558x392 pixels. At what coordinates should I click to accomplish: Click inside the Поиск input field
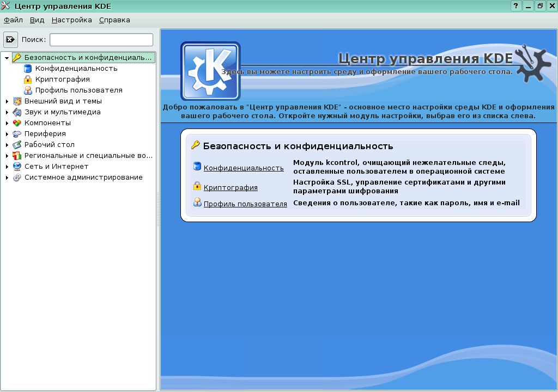click(x=101, y=39)
